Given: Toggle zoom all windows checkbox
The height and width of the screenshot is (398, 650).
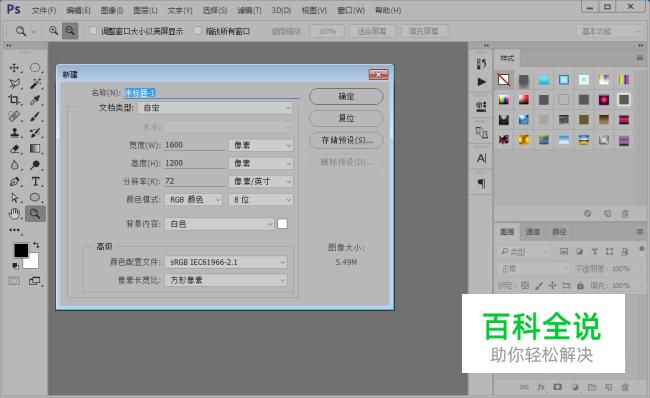Looking at the screenshot, I should pos(198,30).
